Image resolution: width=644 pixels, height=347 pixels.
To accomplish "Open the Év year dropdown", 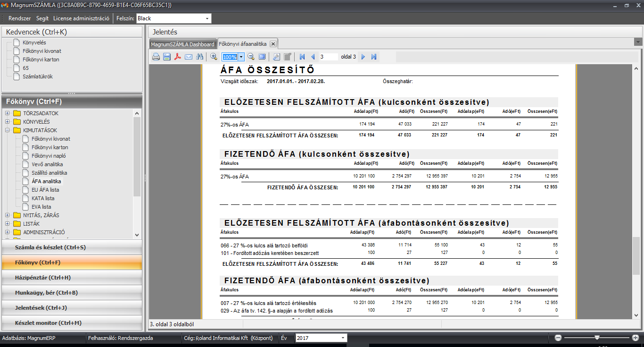I will point(342,338).
